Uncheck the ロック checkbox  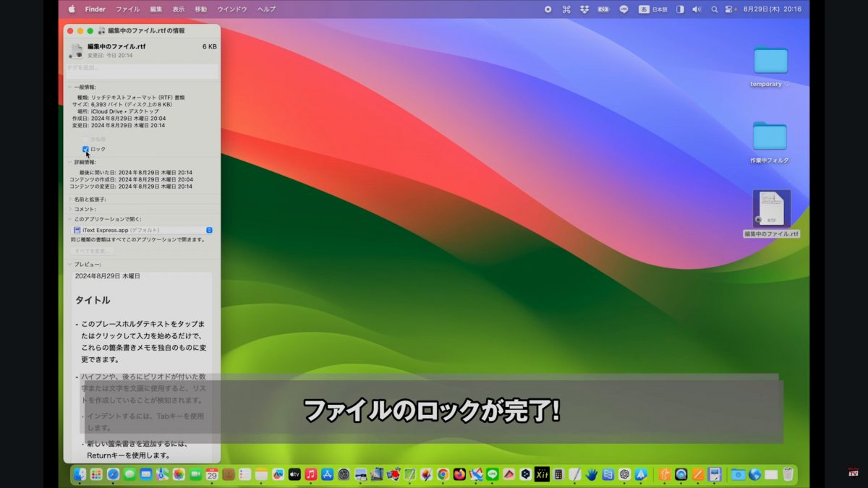(x=85, y=149)
